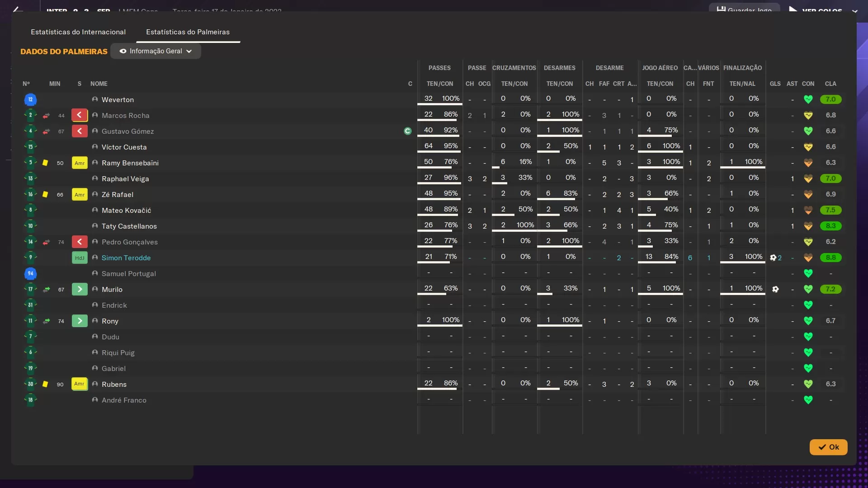Image resolution: width=868 pixels, height=488 pixels.
Task: Click Víctor Cuesta's 95% pass completion value
Action: click(451, 146)
